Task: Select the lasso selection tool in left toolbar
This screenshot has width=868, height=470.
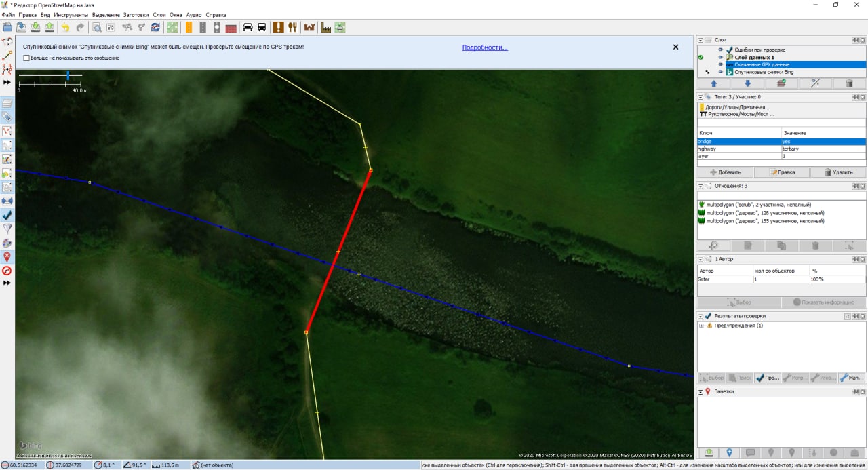Action: pos(7,42)
